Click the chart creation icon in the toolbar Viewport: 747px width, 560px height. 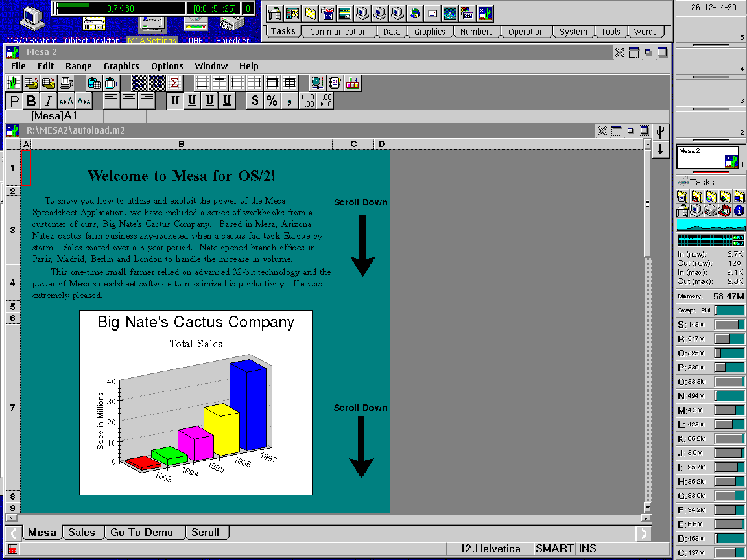(353, 83)
